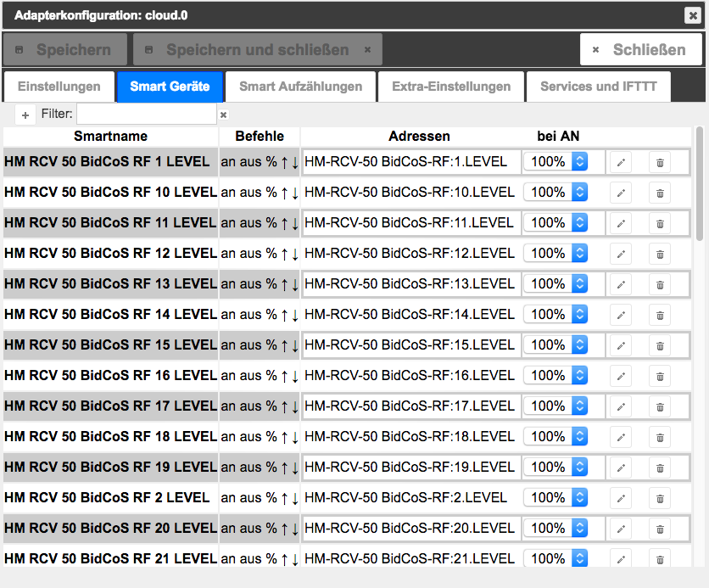Trash the RF 14 LEVEL row

click(x=660, y=316)
